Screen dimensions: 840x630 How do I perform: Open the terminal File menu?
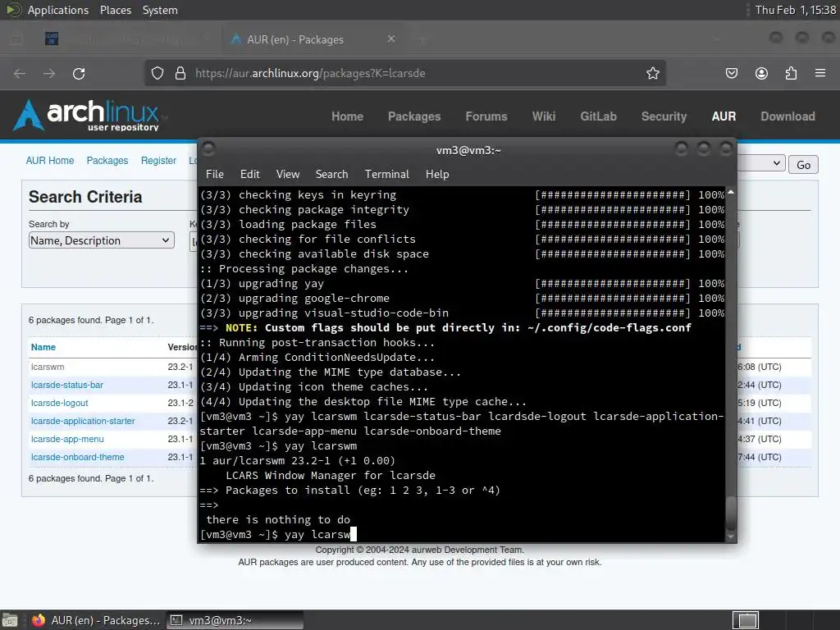215,174
